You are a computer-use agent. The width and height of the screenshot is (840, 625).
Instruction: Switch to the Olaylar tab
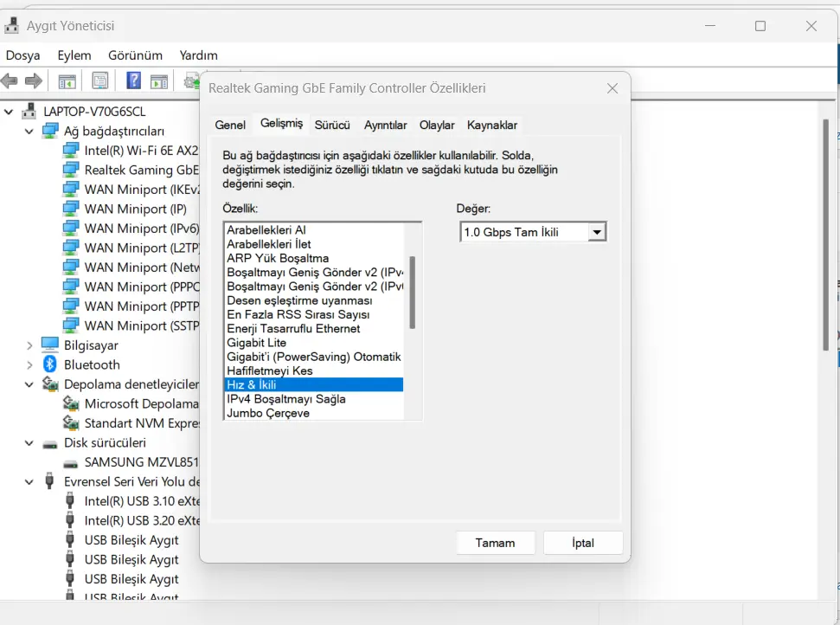[437, 125]
